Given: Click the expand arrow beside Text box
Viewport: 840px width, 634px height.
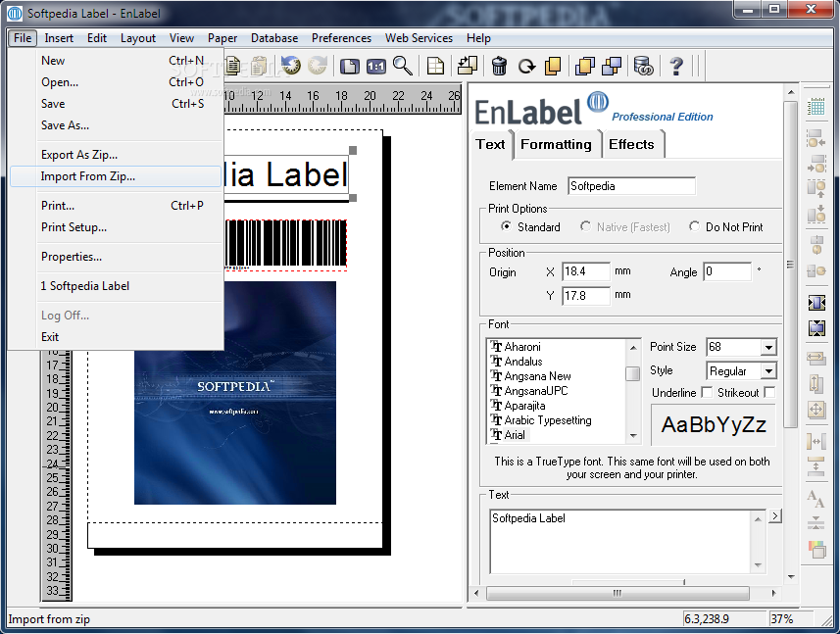Looking at the screenshot, I should (775, 516).
